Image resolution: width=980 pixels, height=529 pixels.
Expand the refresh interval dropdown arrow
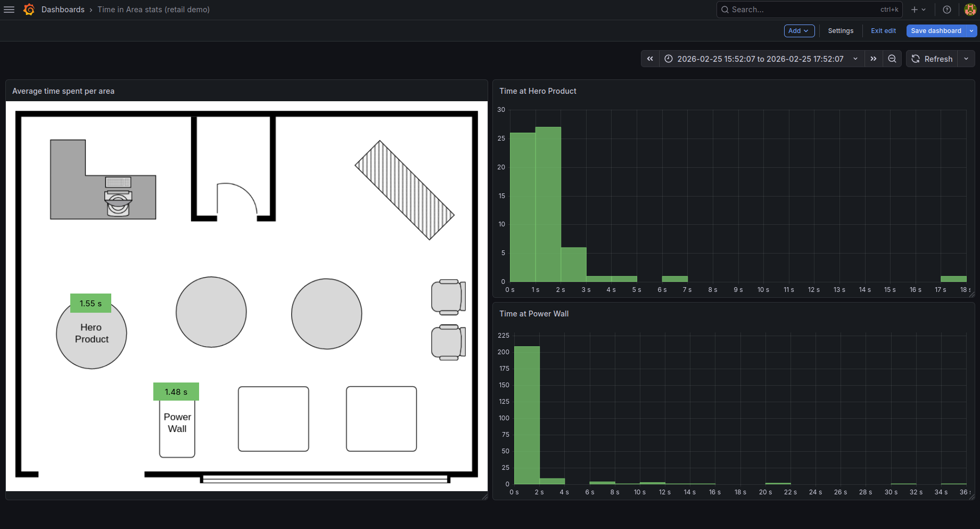click(966, 59)
